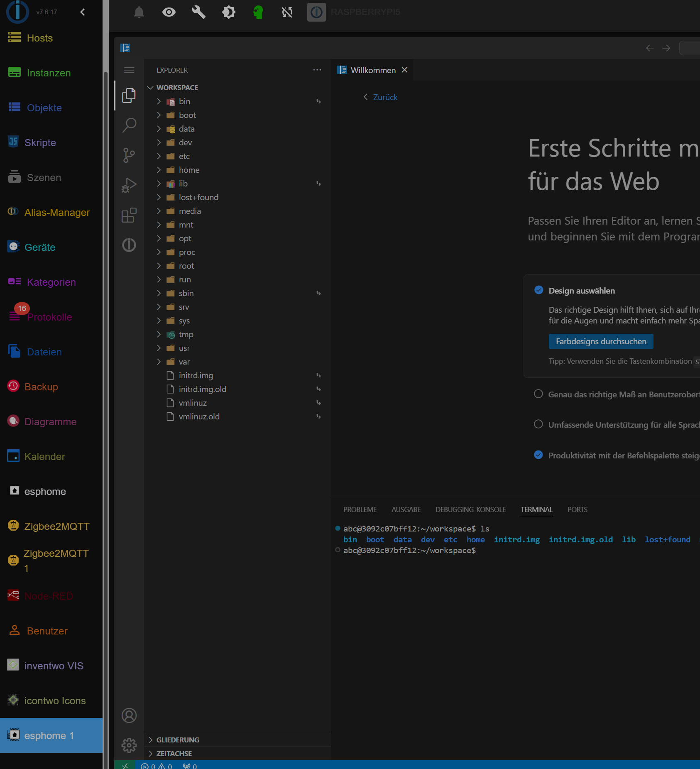Open the vmlinuz file in explorer
Viewport: 700px width, 769px height.
click(193, 403)
